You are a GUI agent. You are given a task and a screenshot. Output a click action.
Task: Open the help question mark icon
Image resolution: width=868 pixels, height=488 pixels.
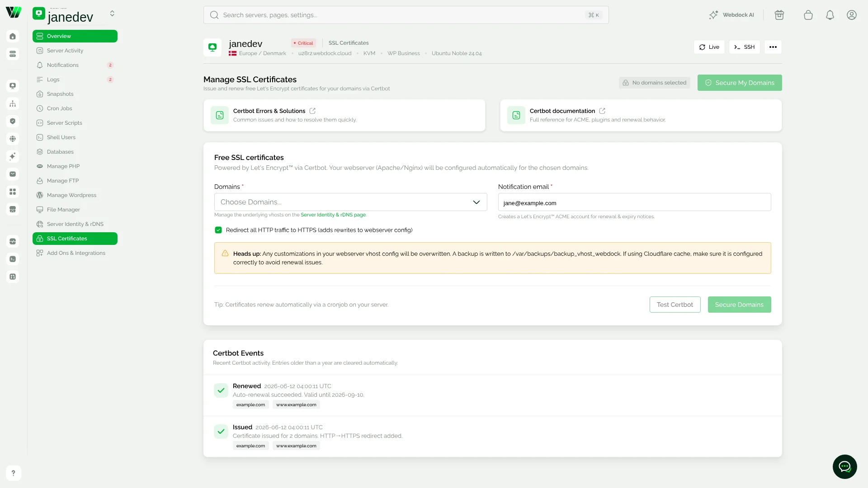point(13,473)
